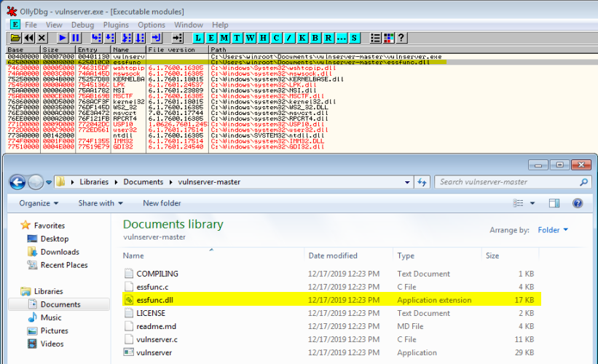Click the Explorer Back navigation button

[x=17, y=182]
